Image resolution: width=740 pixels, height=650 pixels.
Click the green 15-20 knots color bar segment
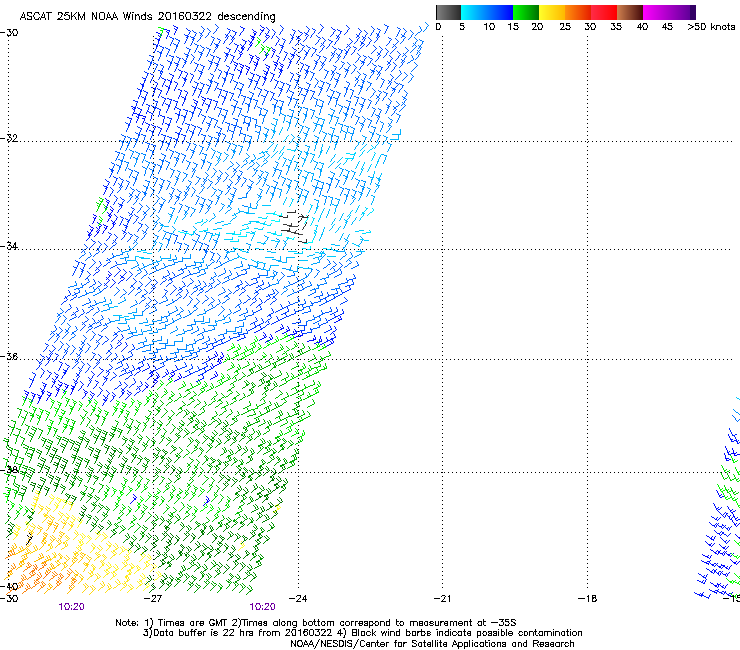[526, 12]
